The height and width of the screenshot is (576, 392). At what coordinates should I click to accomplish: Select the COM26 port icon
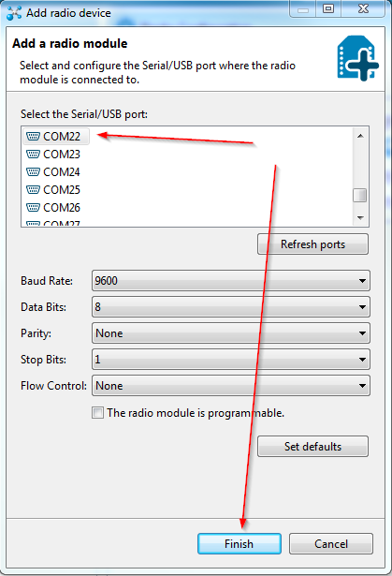[33, 208]
